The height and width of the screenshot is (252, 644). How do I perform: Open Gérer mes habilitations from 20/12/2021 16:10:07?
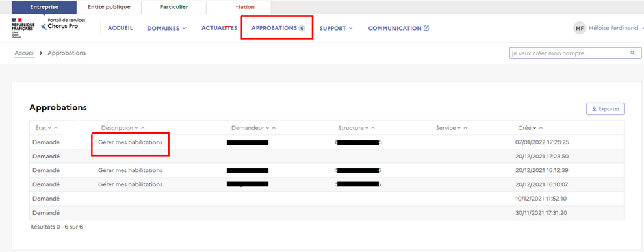[x=130, y=184]
